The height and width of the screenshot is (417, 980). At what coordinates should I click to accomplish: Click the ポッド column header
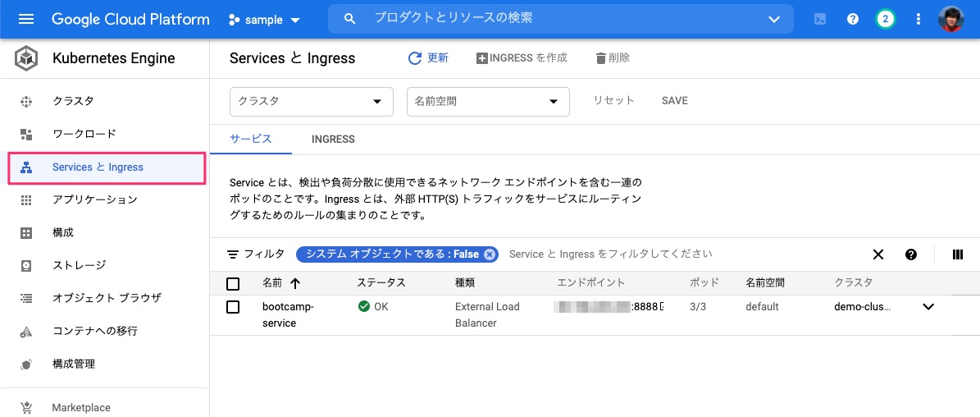click(704, 282)
